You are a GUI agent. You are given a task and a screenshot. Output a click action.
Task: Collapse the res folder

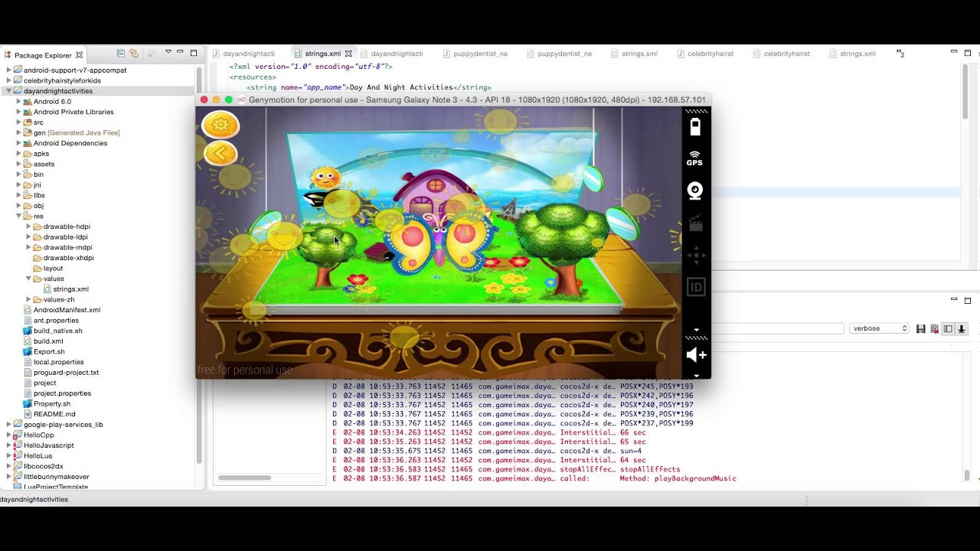[18, 216]
